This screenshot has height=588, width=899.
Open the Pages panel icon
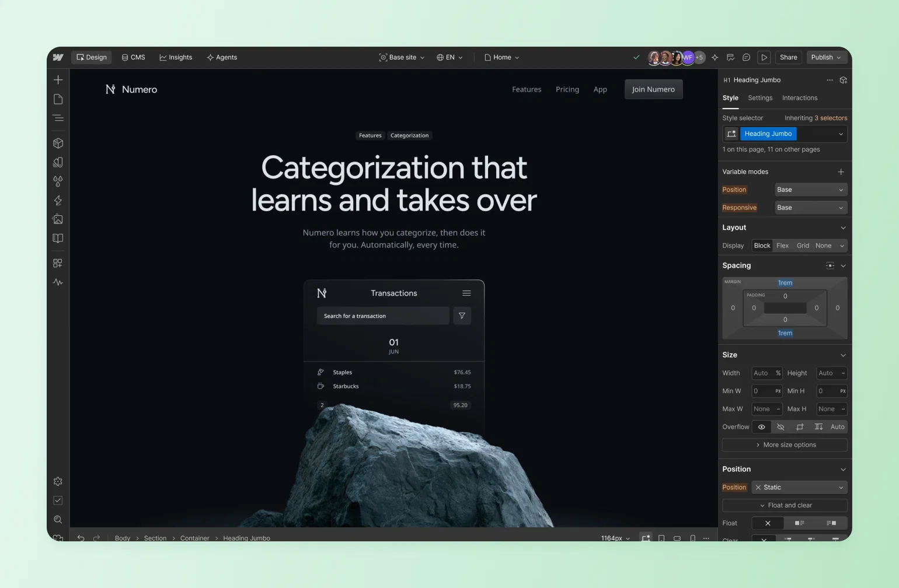pyautogui.click(x=58, y=99)
